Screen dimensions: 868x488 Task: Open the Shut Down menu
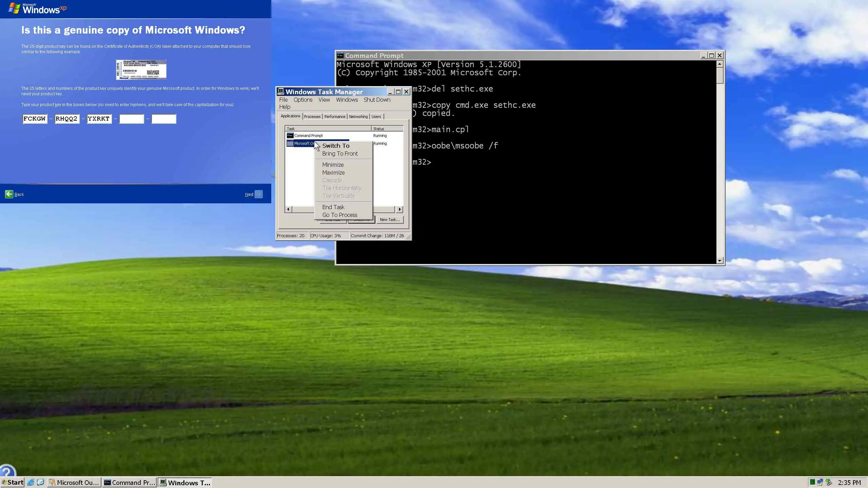(x=377, y=100)
